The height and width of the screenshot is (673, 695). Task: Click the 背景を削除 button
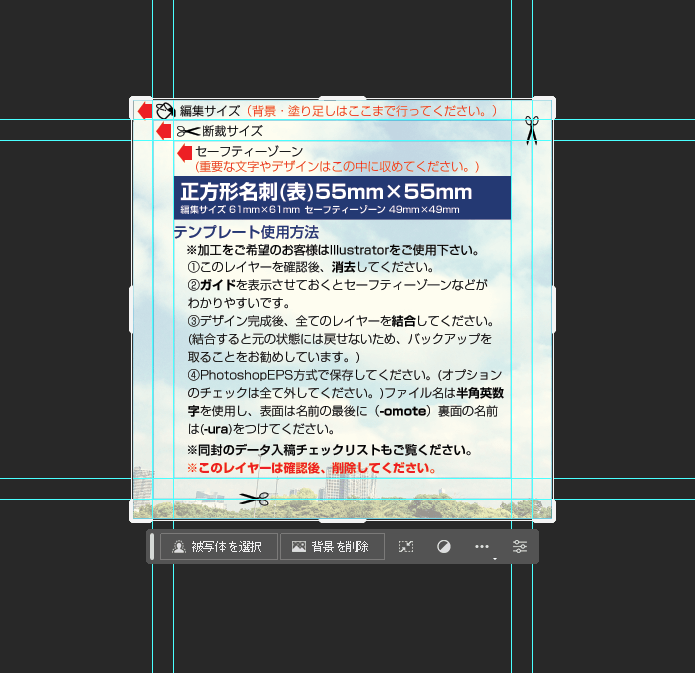pos(332,546)
